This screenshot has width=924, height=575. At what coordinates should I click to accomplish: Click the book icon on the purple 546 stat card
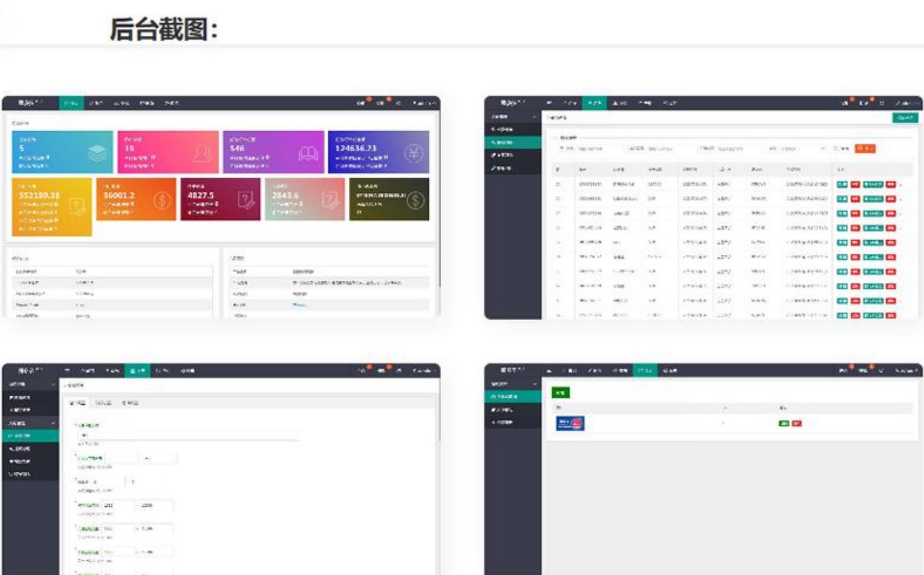(307, 153)
